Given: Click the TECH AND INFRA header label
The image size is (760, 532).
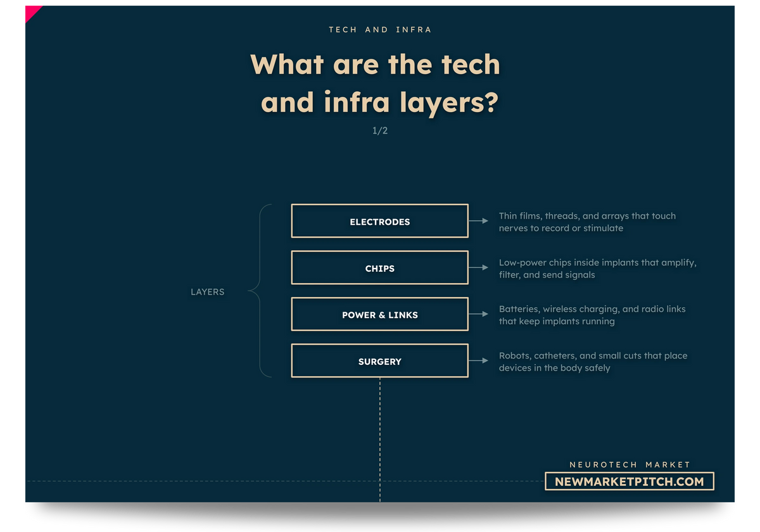Looking at the screenshot, I should [x=380, y=30].
